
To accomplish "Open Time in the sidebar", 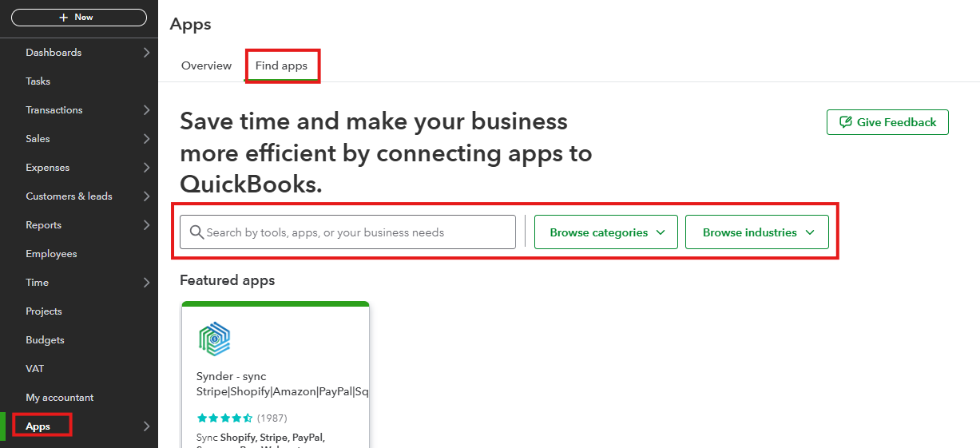I will pyautogui.click(x=37, y=283).
